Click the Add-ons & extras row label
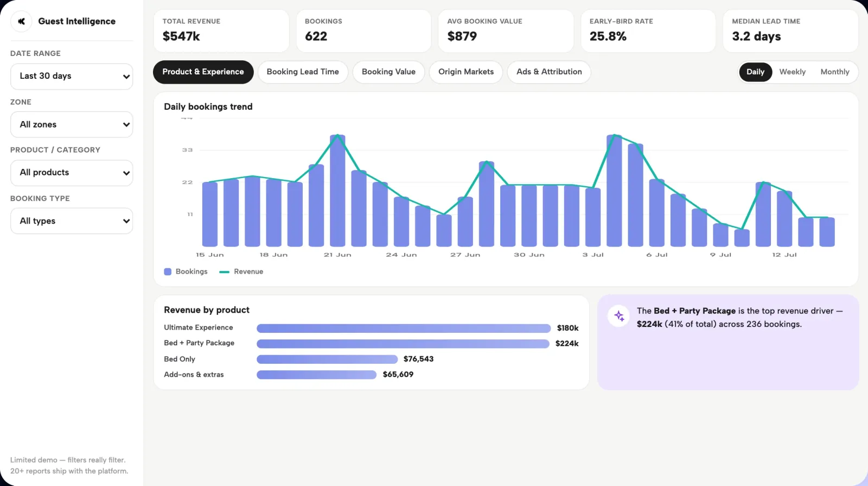This screenshot has height=486, width=868. point(194,375)
